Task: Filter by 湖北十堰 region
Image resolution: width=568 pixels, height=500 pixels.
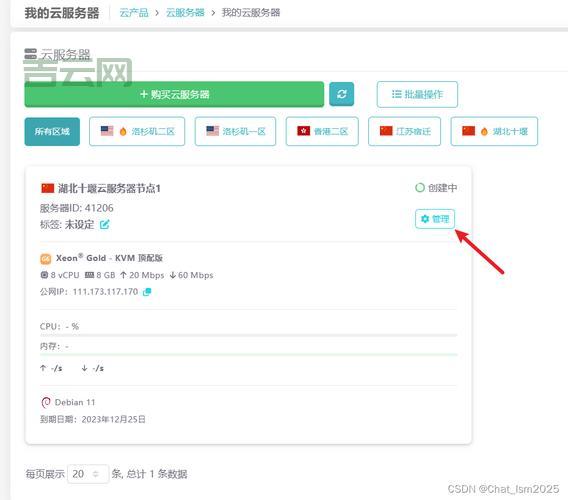Action: pyautogui.click(x=494, y=132)
